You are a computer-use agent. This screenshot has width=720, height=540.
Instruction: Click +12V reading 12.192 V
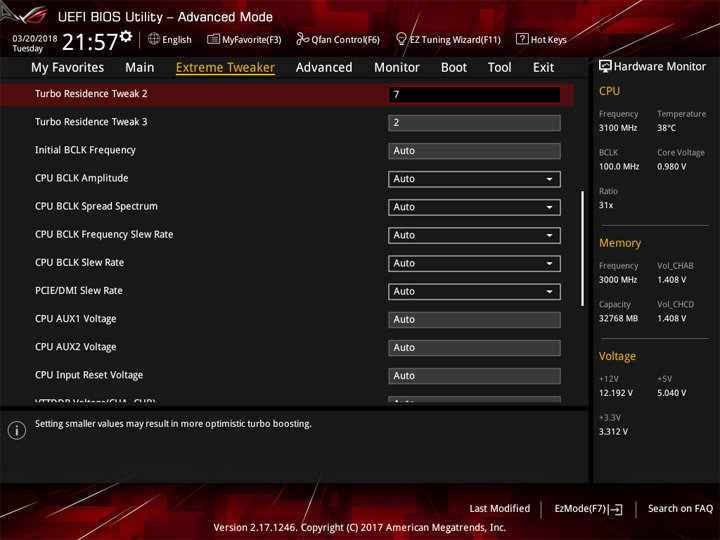click(x=616, y=393)
